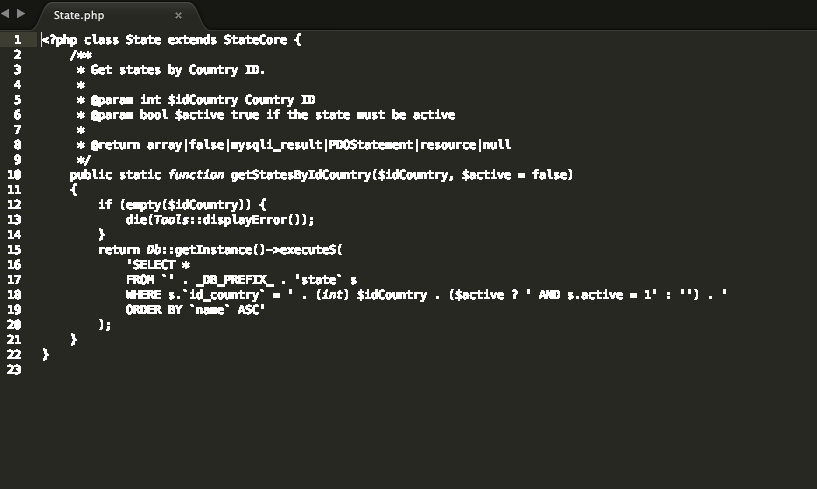817x489 pixels.
Task: Click the closing ');' on line 20
Action: [x=105, y=325]
